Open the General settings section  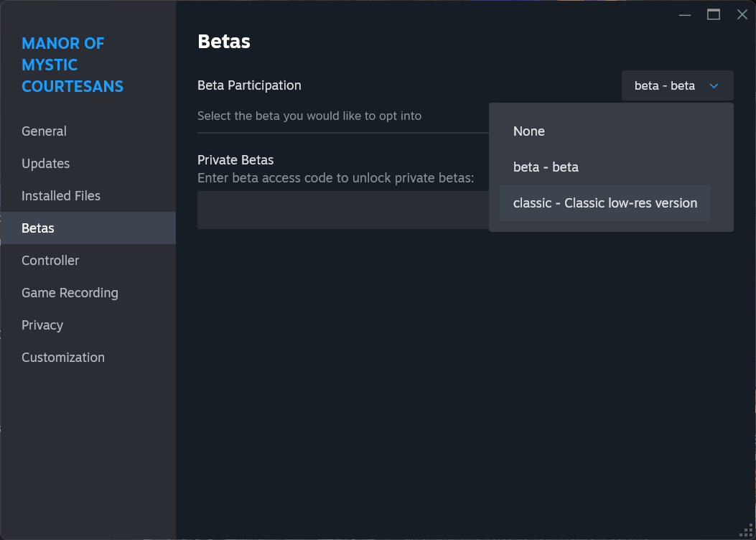pyautogui.click(x=44, y=131)
